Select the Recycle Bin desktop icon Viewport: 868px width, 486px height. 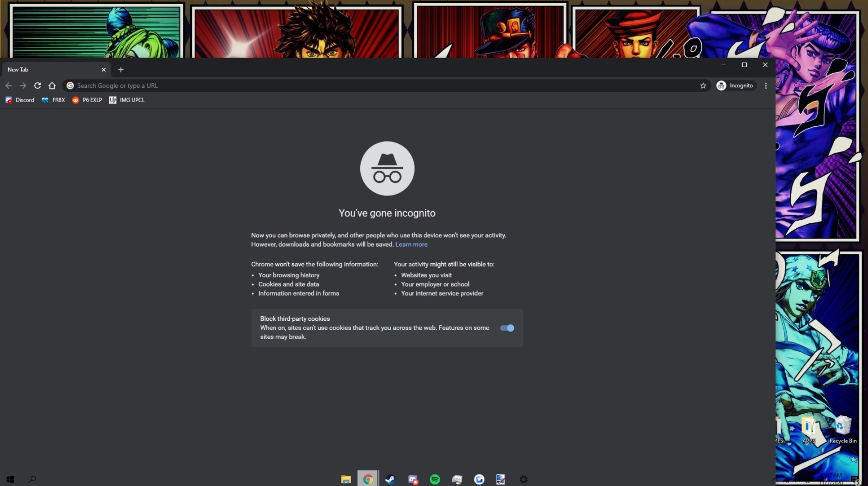[x=843, y=430]
